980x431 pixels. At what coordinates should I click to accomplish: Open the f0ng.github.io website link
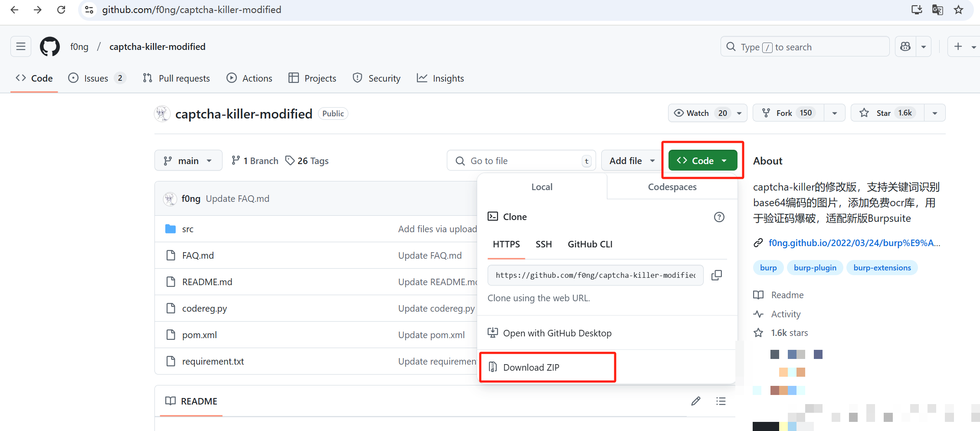[855, 243]
